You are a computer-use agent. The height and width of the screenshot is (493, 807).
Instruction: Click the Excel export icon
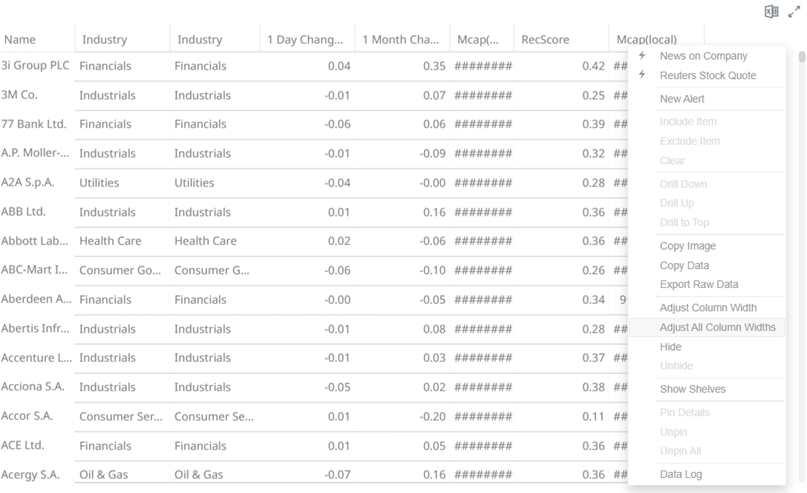(771, 11)
